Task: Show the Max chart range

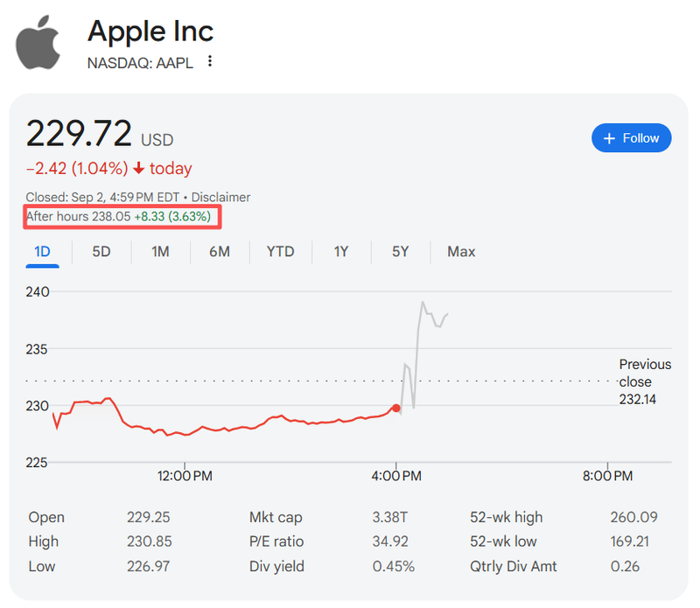Action: [x=461, y=252]
